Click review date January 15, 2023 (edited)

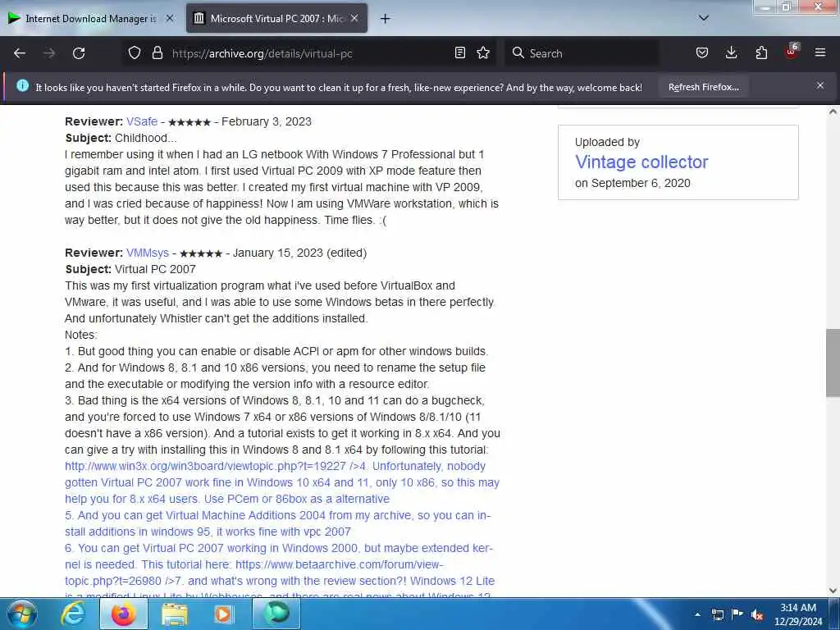299,253
